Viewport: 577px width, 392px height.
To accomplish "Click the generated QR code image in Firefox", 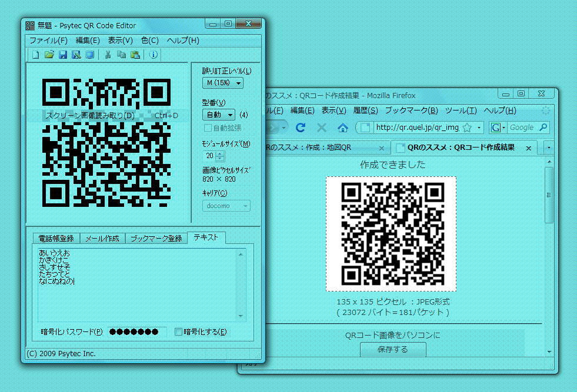I will click(x=391, y=234).
